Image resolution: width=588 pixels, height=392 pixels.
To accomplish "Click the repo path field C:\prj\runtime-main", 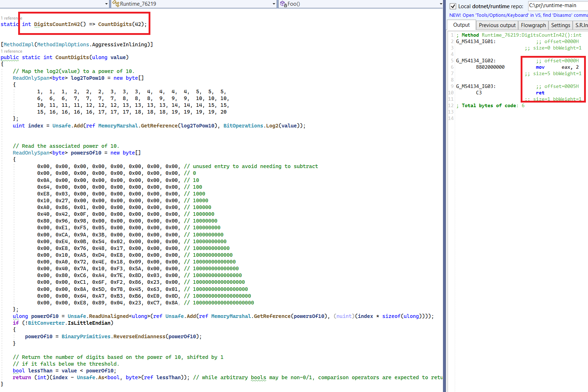I will click(558, 6).
